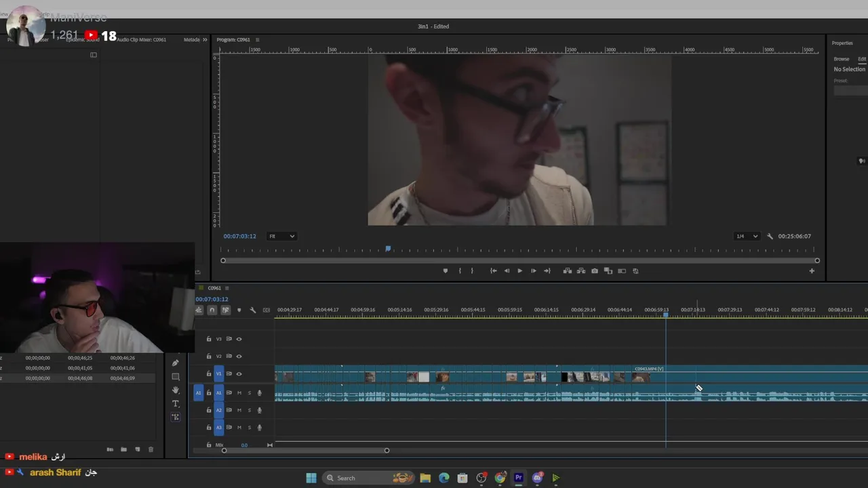Switch to the Metadata tab
The width and height of the screenshot is (868, 488).
pyautogui.click(x=191, y=40)
